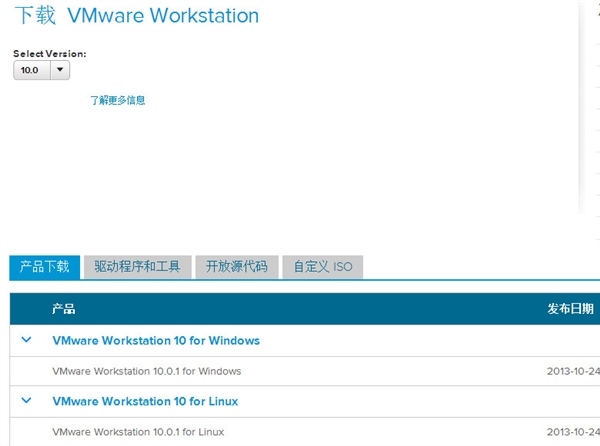
Task: Open the 驱动程序和工具 tab
Action: coord(137,266)
